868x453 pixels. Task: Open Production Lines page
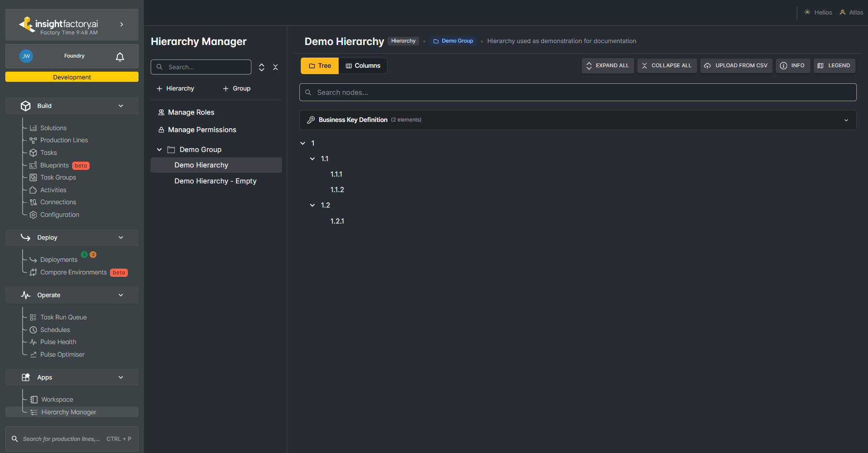pyautogui.click(x=64, y=140)
